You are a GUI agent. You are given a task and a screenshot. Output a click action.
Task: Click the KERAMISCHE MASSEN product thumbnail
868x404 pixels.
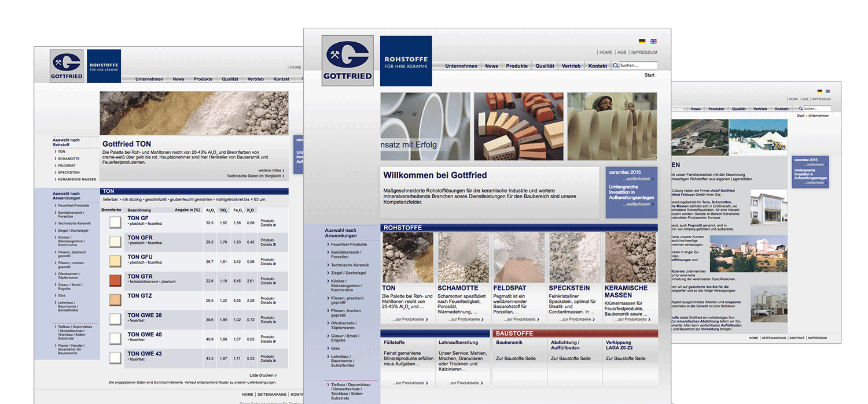[x=630, y=258]
